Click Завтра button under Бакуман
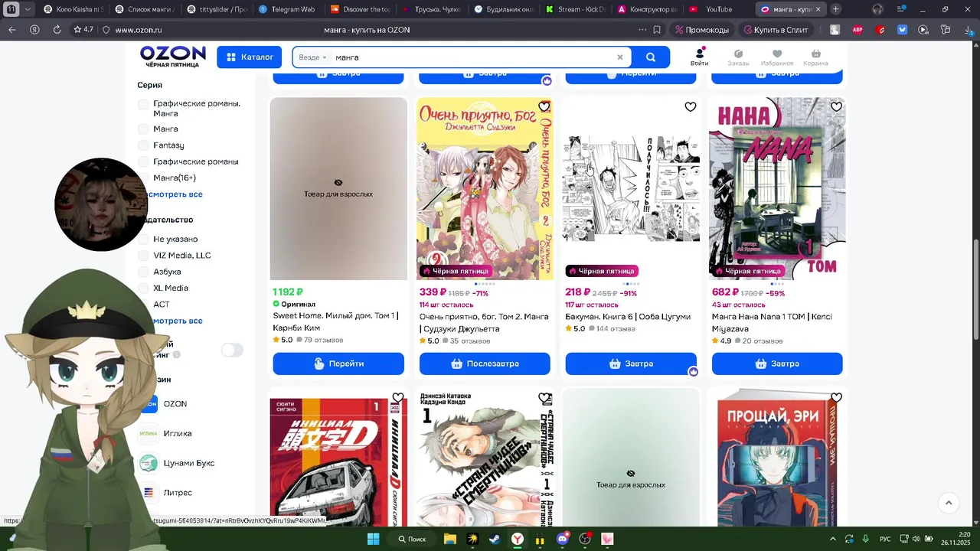The height and width of the screenshot is (551, 980). click(x=631, y=364)
